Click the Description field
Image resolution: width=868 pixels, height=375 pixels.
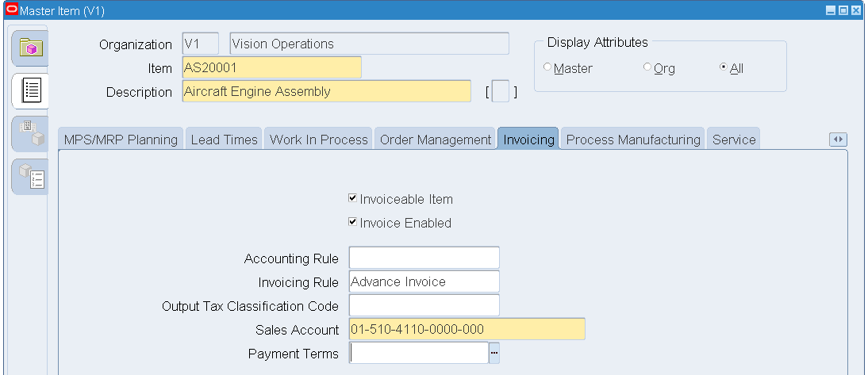click(x=327, y=91)
